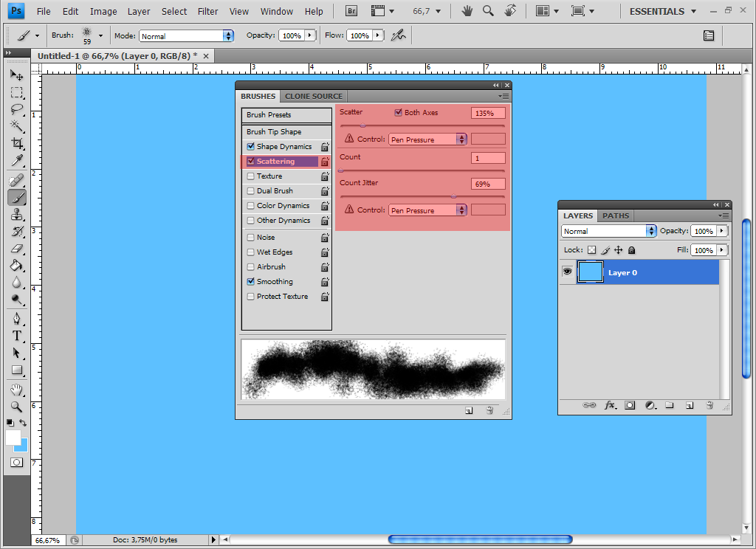Viewport: 756px width, 549px height.
Task: Open Scatter Control dropdown
Action: click(x=427, y=139)
